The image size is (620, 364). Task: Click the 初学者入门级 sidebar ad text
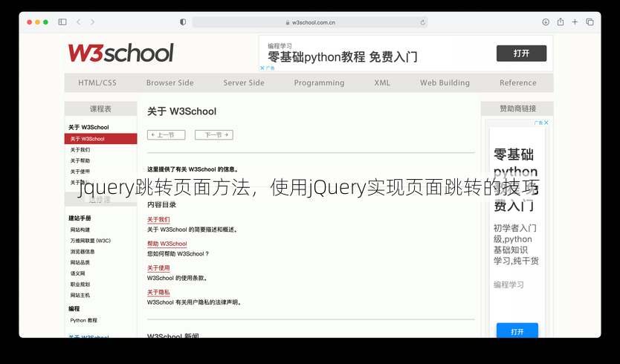[x=516, y=244]
